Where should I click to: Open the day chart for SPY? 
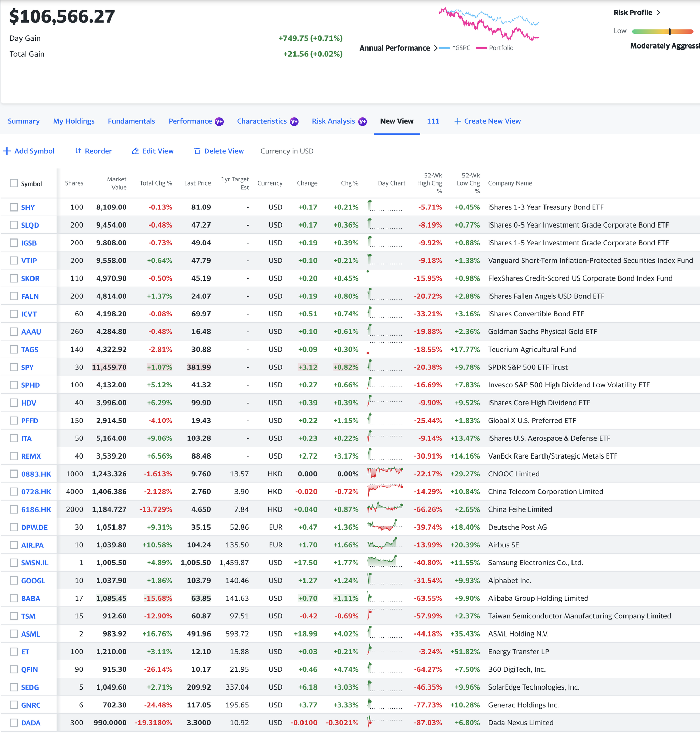(x=385, y=366)
